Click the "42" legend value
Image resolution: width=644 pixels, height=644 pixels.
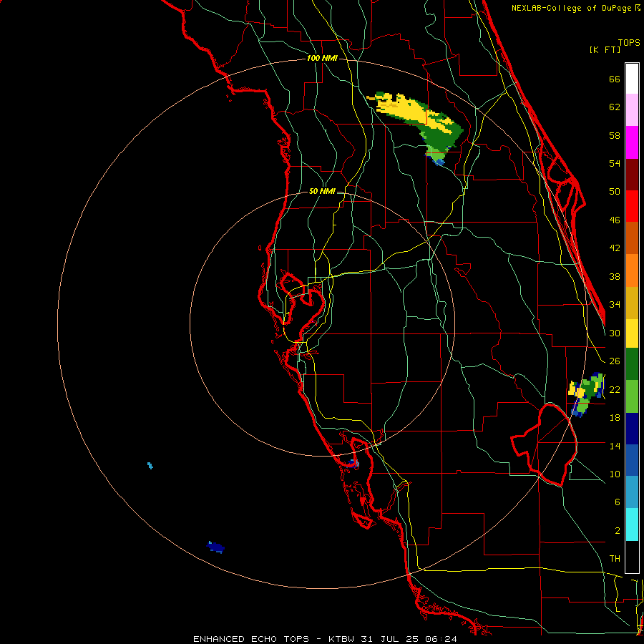tap(615, 248)
